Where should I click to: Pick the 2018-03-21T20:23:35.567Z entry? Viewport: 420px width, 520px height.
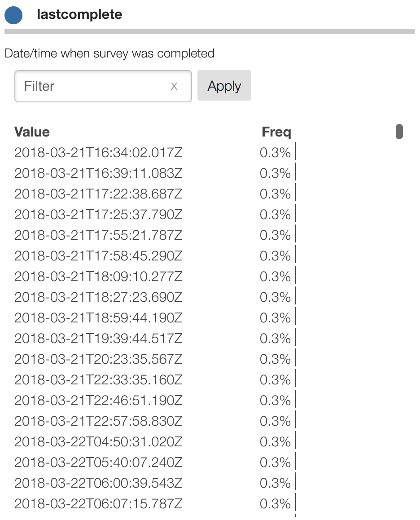coord(98,359)
